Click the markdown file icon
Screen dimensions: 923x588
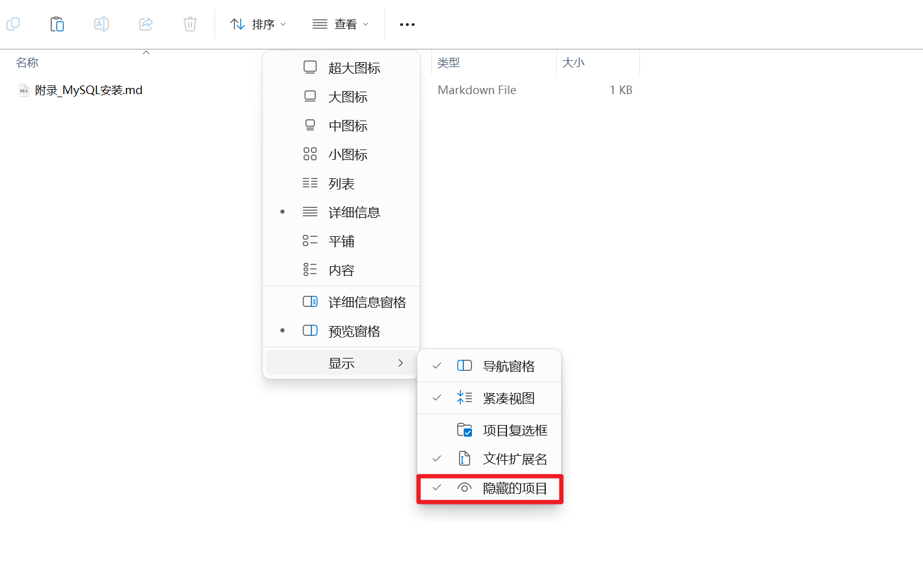click(24, 90)
